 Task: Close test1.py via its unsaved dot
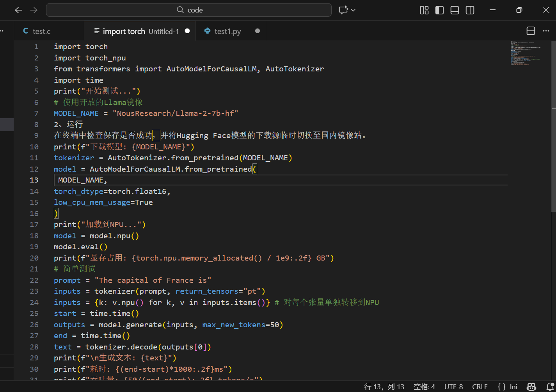click(258, 31)
